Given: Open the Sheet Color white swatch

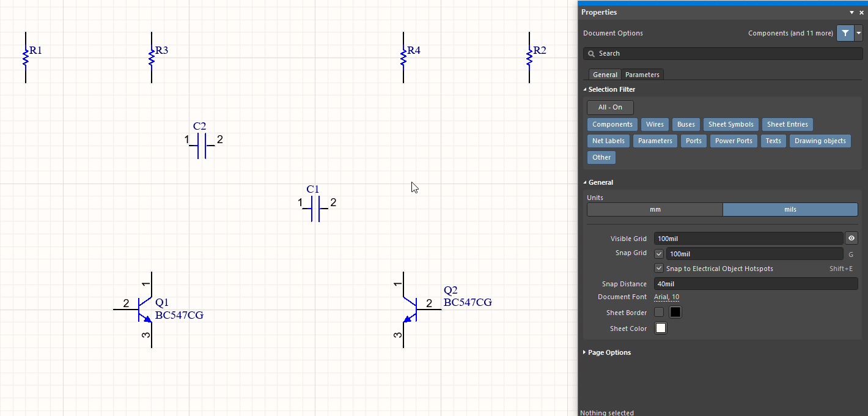Looking at the screenshot, I should tap(660, 329).
